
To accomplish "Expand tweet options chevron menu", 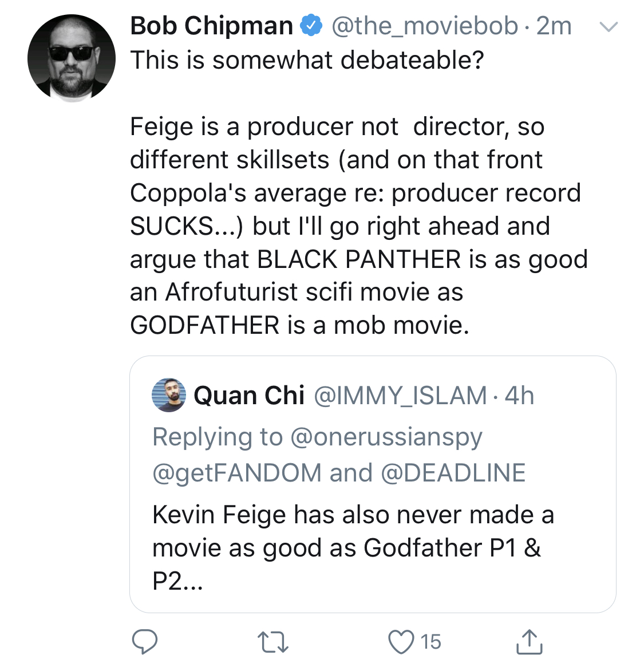I will 608,26.
